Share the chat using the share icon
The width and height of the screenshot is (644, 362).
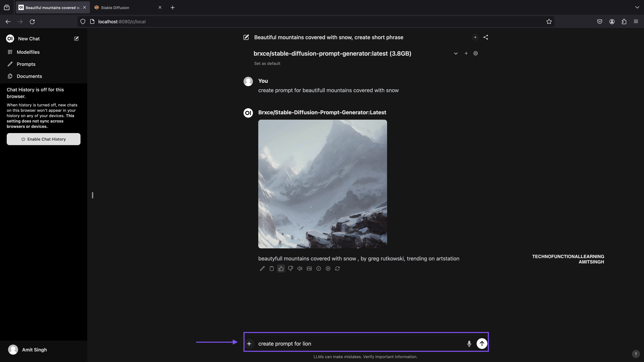pyautogui.click(x=486, y=37)
